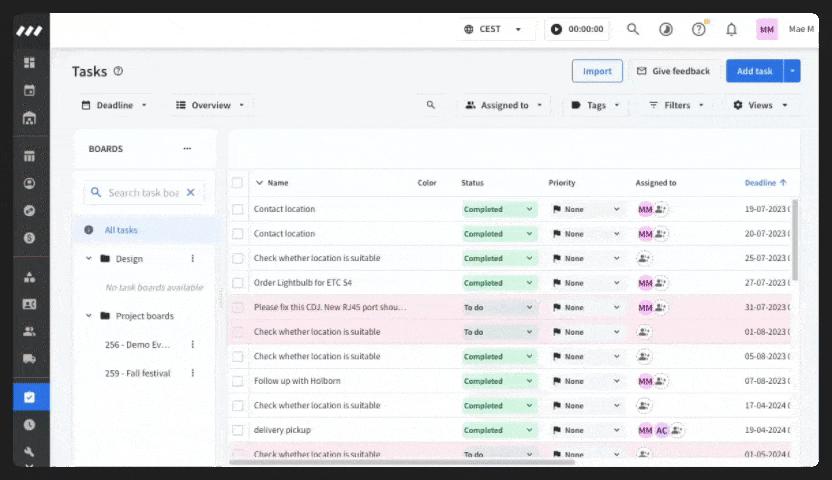Screen dimensions: 832x480
Task: Click the blue Add task button
Action: point(755,71)
